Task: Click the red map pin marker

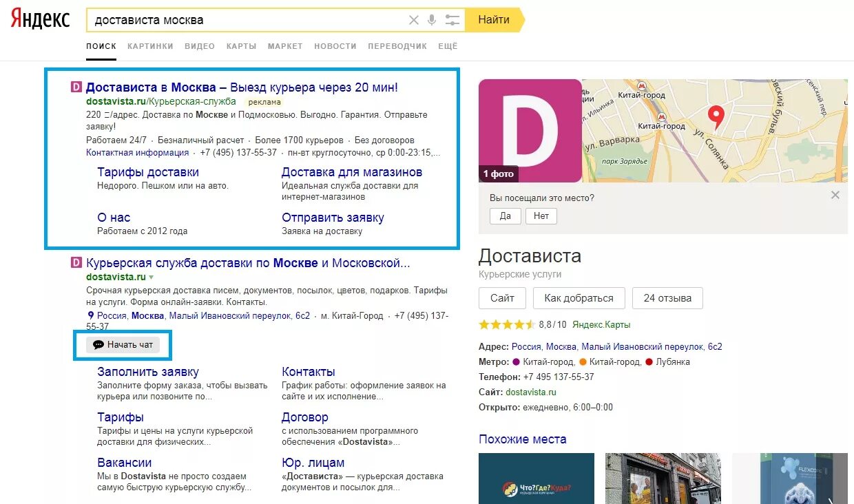Action: pyautogui.click(x=717, y=118)
